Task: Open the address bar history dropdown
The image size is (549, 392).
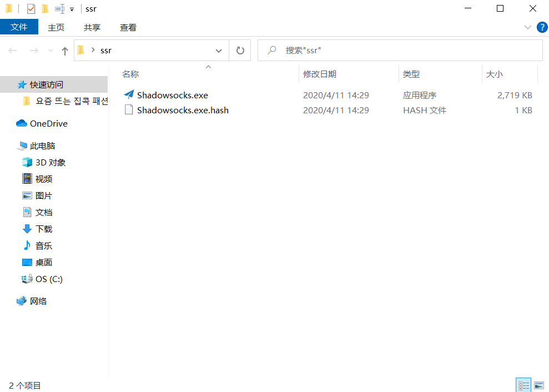Action: [219, 51]
